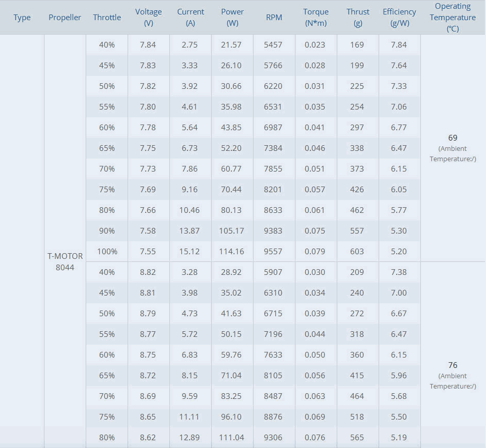Viewport: 486px width, 448px height.
Task: Click the Thrust (g) column header
Action: point(358,18)
